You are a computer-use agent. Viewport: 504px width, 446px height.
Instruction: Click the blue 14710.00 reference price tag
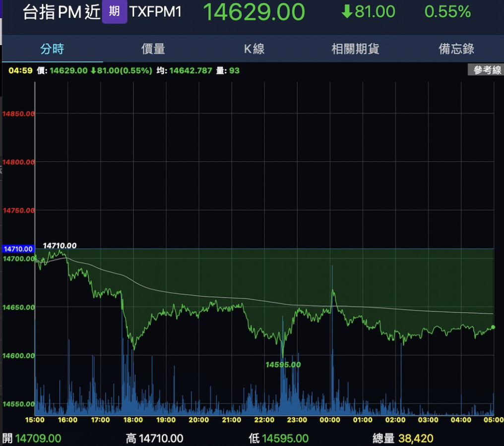point(18,249)
